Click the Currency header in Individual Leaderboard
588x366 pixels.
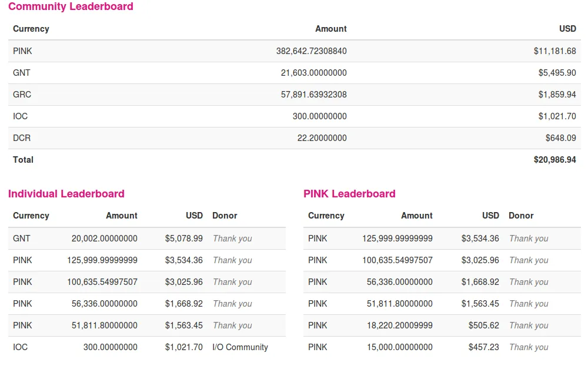pos(31,216)
